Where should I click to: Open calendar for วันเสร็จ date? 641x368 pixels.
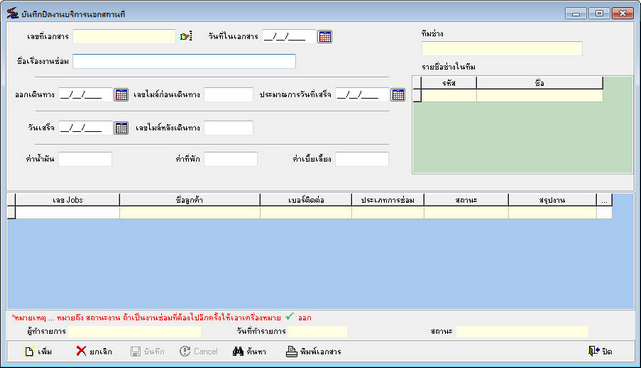121,128
